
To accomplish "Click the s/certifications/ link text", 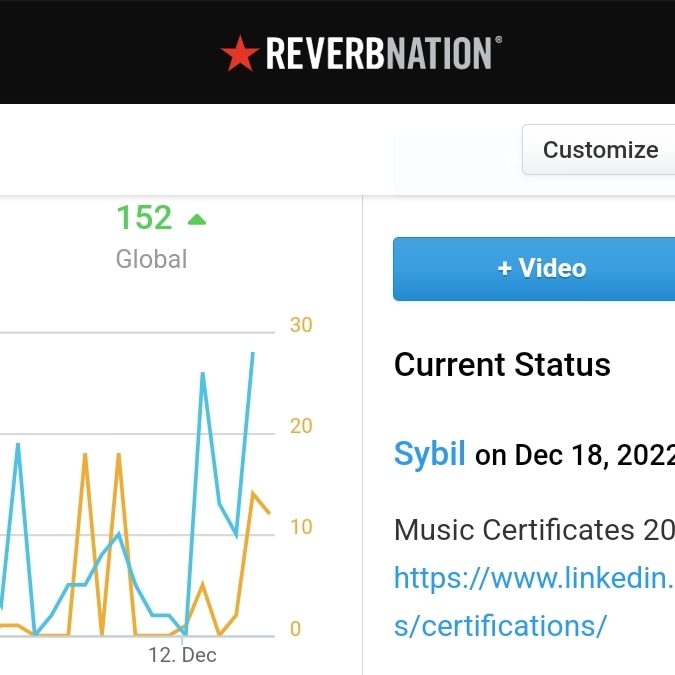I will click(500, 625).
